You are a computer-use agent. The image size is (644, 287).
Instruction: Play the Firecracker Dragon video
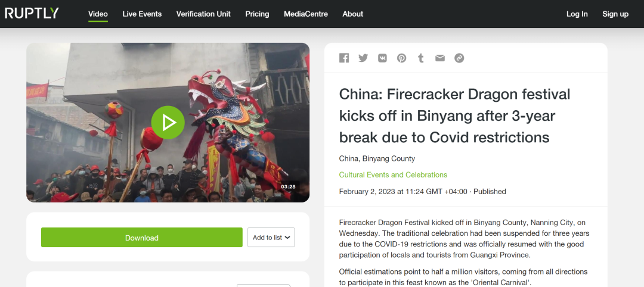click(168, 122)
